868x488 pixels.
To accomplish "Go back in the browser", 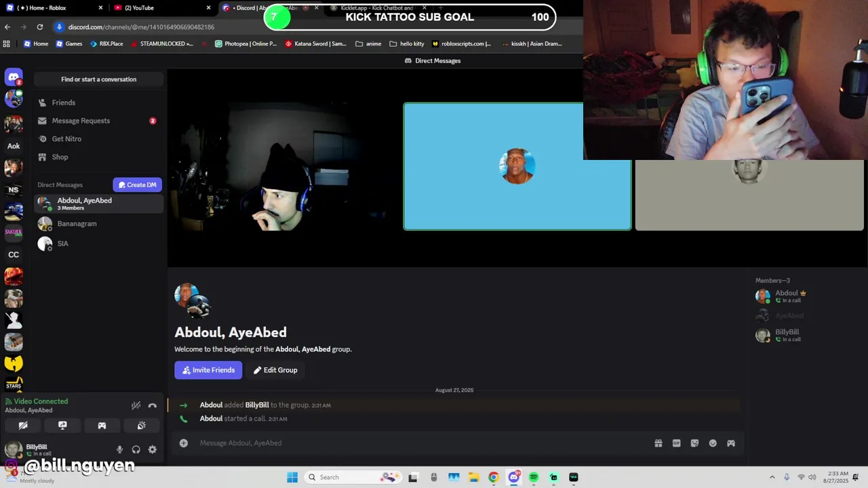I will pyautogui.click(x=7, y=27).
